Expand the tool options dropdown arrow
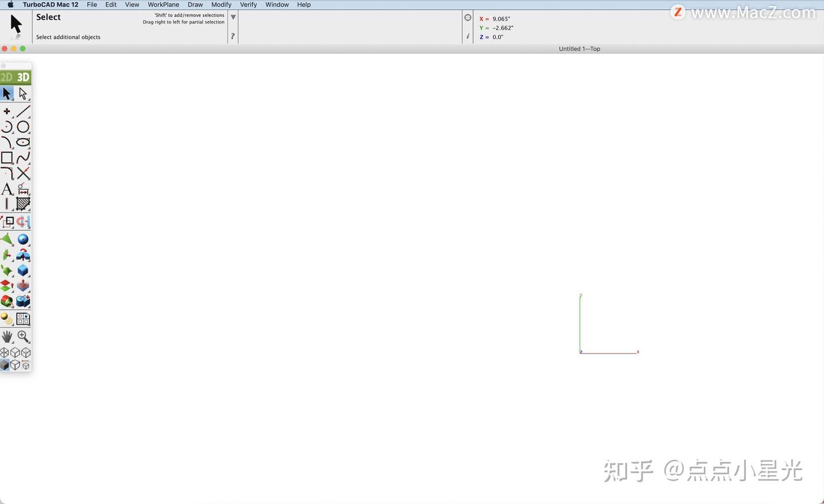This screenshot has height=504, width=824. click(233, 17)
